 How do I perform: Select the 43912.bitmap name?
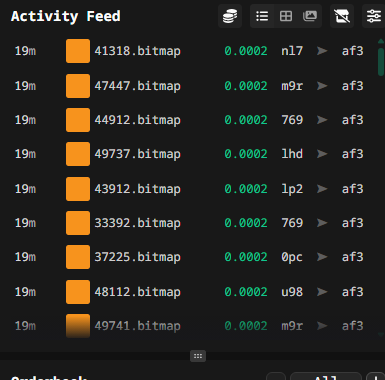coord(137,189)
